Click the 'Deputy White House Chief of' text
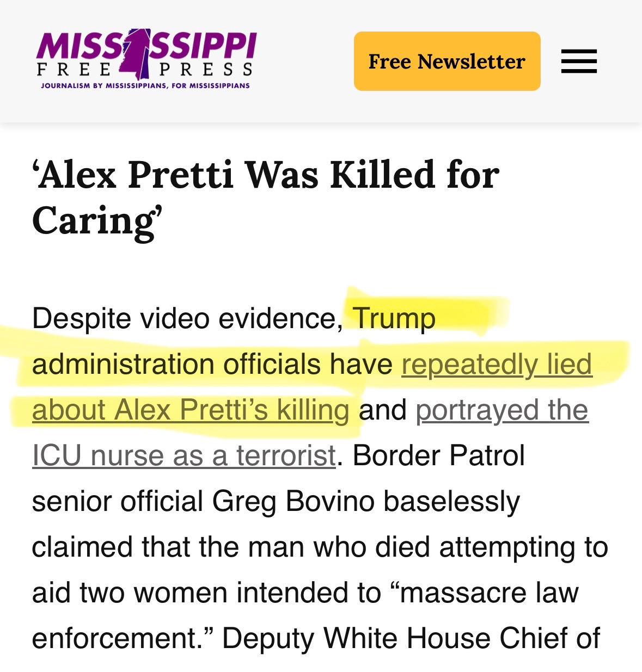Image resolution: width=642 pixels, height=672 pixels. [x=411, y=638]
